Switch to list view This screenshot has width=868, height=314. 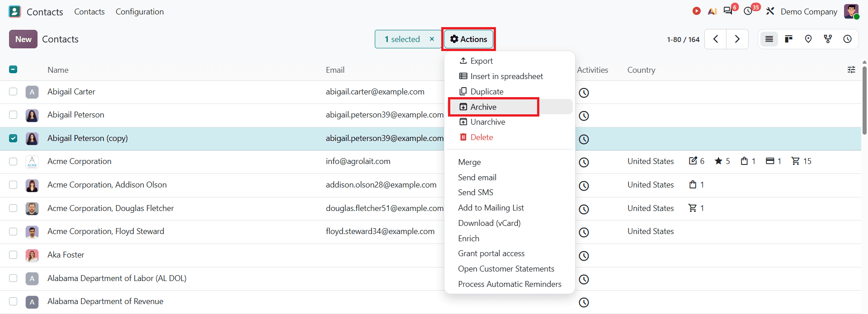(769, 39)
